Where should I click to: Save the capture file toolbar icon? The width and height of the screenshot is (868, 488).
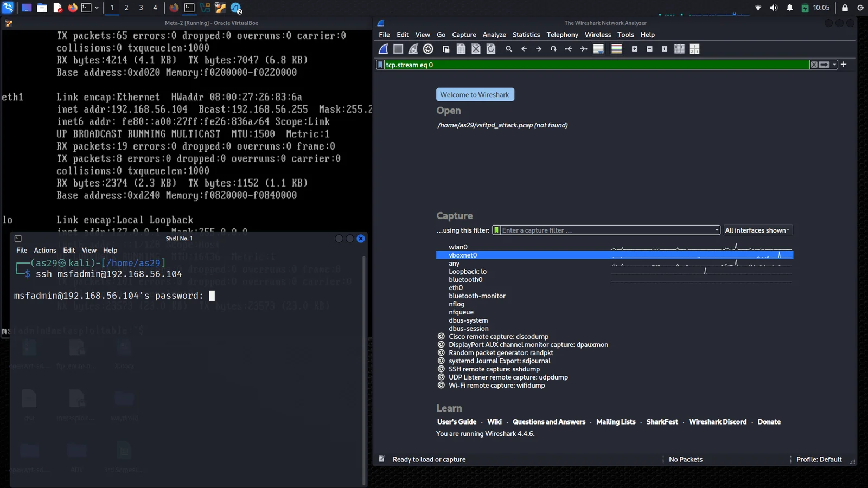tap(461, 49)
